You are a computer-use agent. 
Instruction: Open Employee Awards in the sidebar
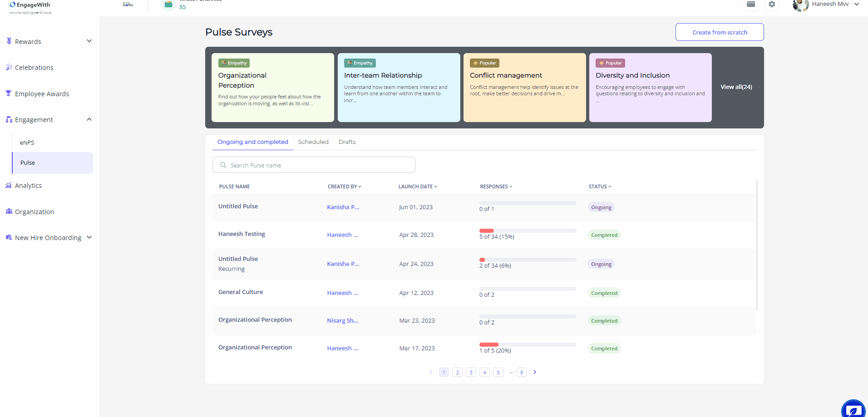coord(42,93)
